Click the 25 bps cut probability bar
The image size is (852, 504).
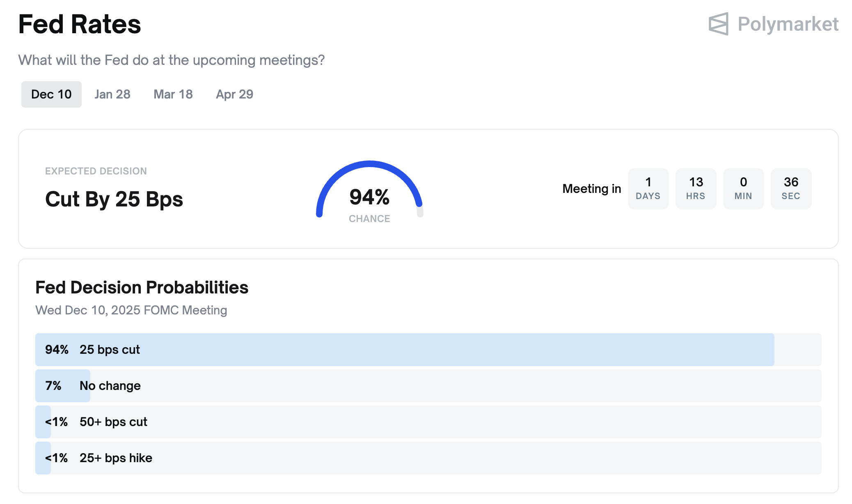(x=404, y=350)
